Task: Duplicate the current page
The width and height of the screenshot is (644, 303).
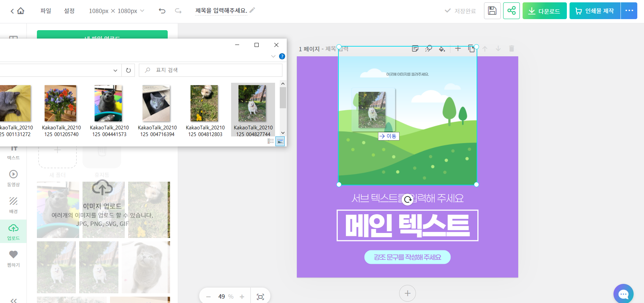Action: point(471,49)
